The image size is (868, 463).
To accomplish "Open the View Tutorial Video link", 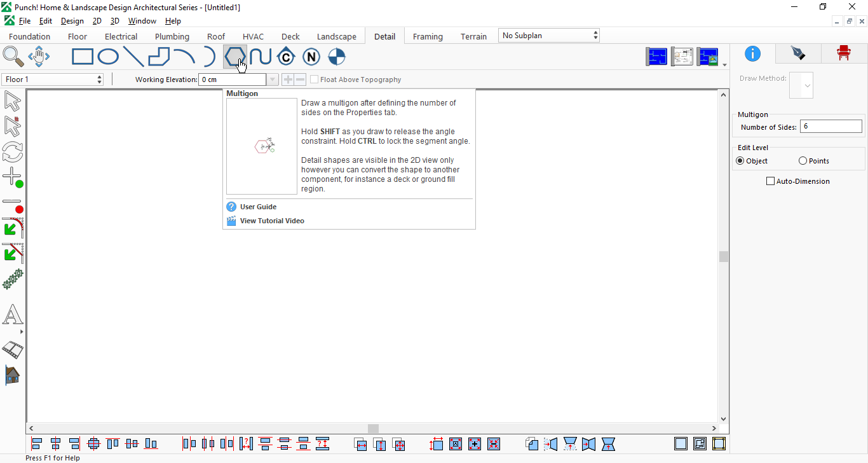I will click(x=272, y=221).
